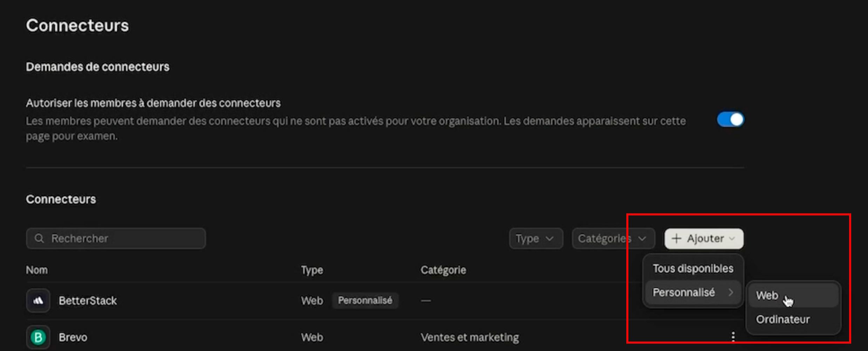Click the Type column header

312,270
